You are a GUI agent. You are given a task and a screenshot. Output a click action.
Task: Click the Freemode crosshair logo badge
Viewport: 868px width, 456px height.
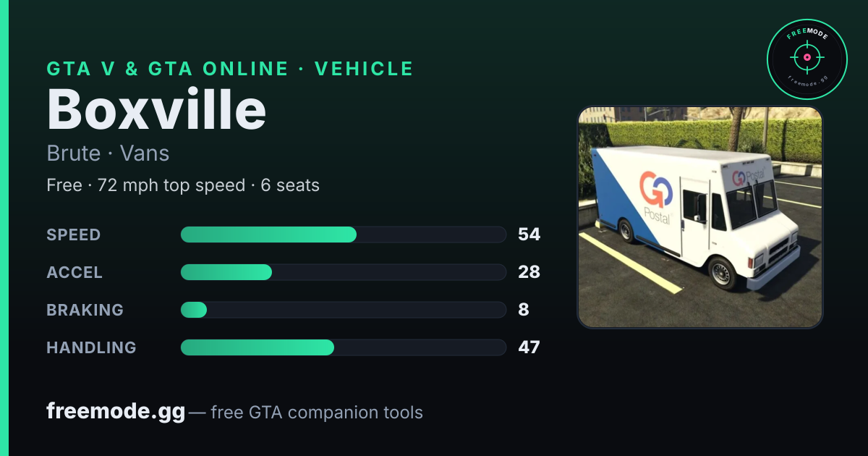point(807,59)
